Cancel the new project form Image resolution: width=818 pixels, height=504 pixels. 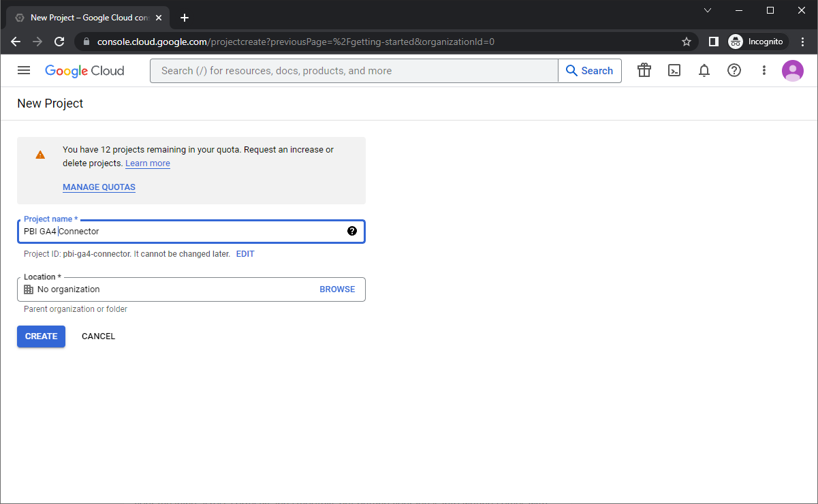click(98, 336)
